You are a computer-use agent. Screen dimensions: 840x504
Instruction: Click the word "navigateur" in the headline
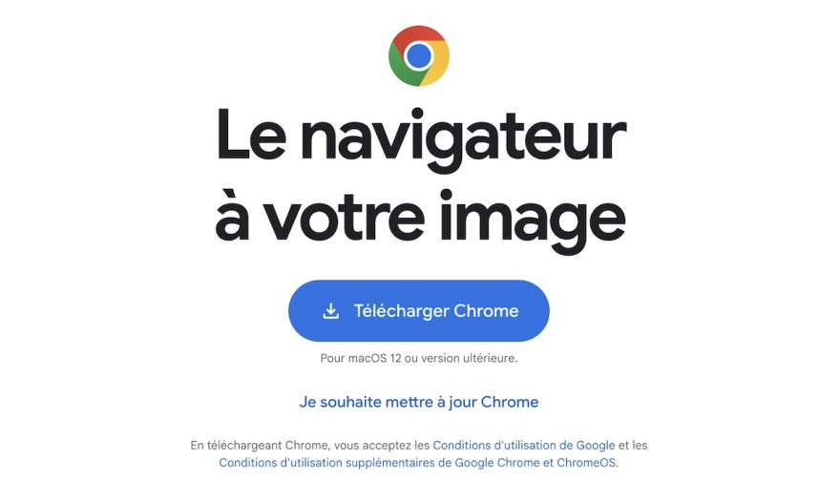(x=463, y=138)
